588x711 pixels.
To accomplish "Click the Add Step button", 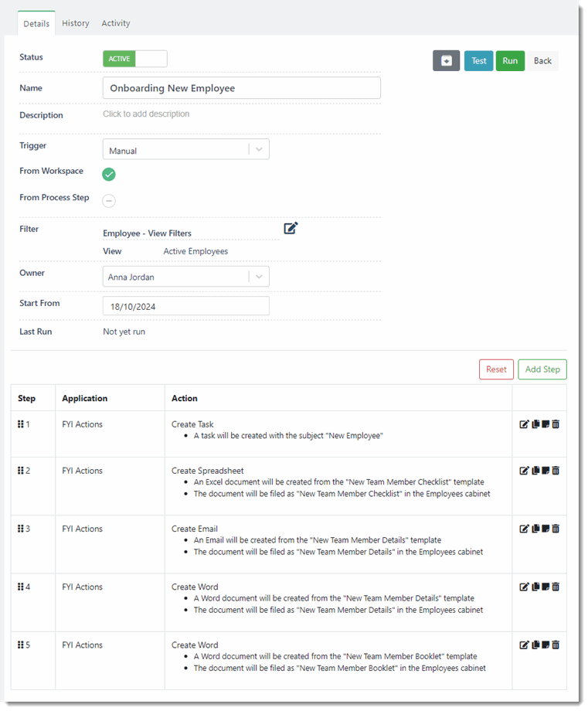I will coord(542,369).
